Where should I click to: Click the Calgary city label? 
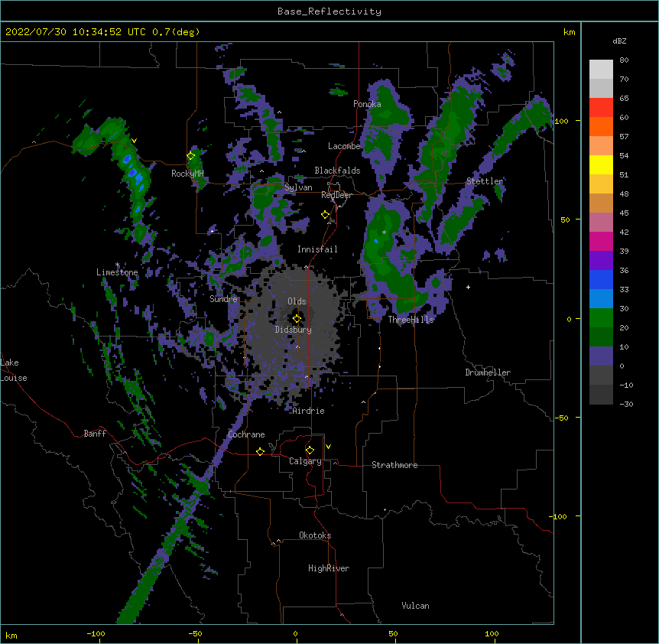click(305, 461)
